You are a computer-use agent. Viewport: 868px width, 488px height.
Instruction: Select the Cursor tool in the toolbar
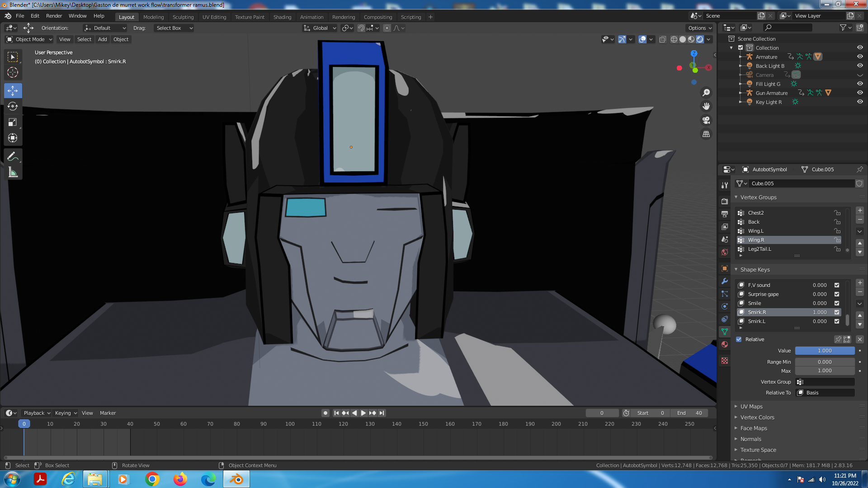(13, 72)
